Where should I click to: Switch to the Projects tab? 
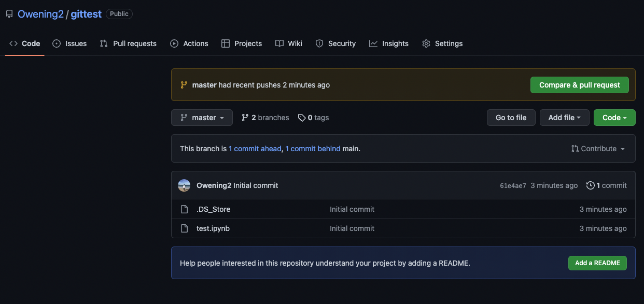(x=242, y=44)
